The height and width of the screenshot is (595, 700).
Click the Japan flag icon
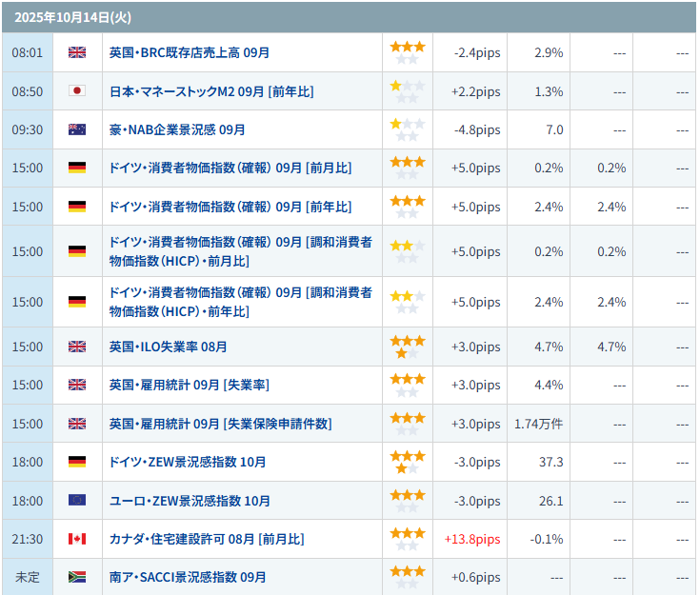pyautogui.click(x=77, y=91)
